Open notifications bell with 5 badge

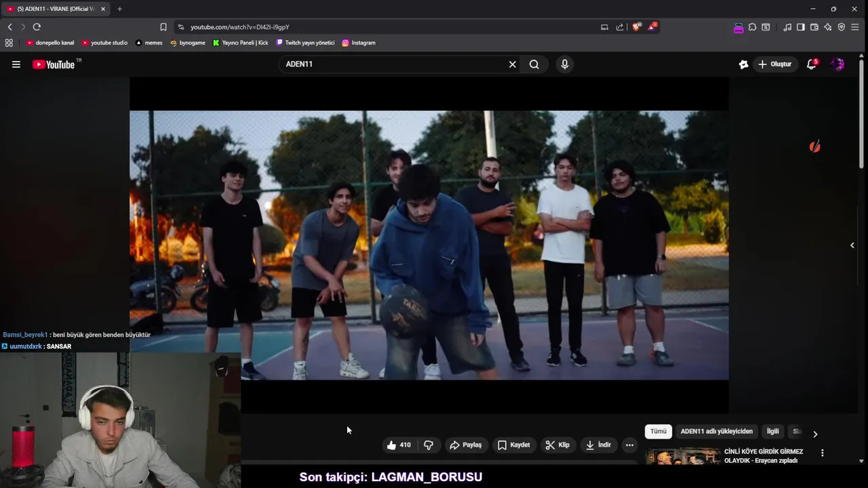click(812, 64)
